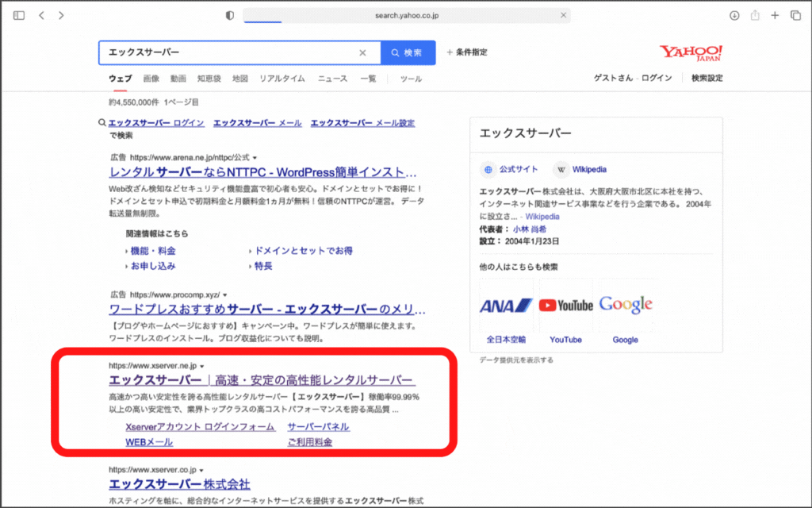Viewport: 812px width, 508px height.
Task: Open Xserverアカウント ログインフォーム link
Action: tap(201, 427)
